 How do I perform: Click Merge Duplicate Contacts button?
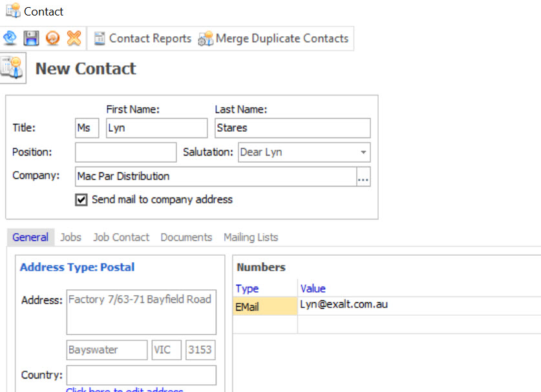(x=274, y=39)
